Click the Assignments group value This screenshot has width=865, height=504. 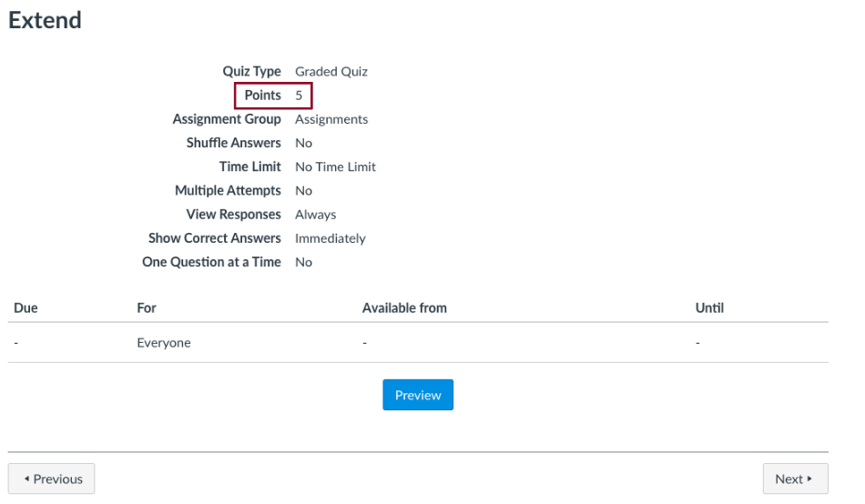[331, 119]
